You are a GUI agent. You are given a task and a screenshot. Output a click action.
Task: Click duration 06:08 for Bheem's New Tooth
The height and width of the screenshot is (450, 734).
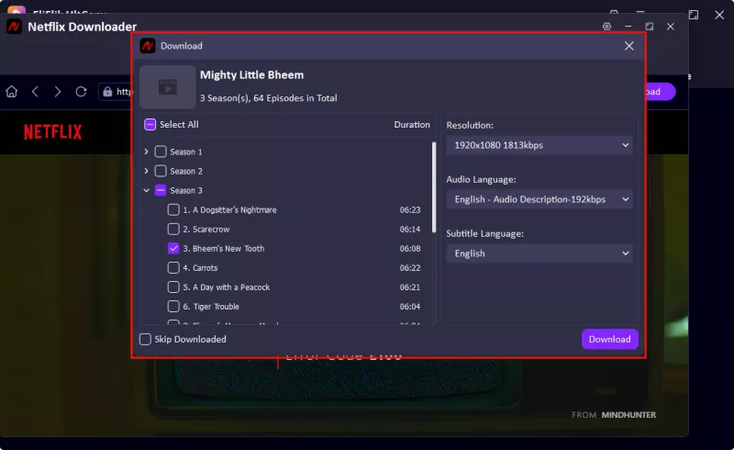[410, 249]
